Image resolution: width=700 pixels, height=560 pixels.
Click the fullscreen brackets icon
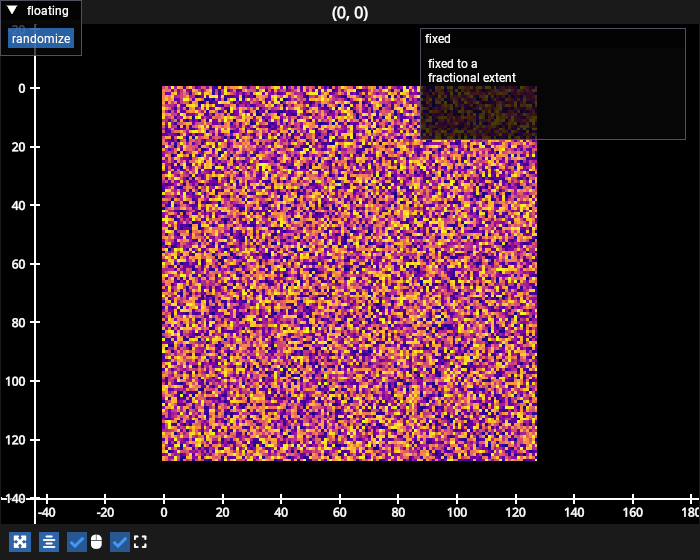coord(140,542)
